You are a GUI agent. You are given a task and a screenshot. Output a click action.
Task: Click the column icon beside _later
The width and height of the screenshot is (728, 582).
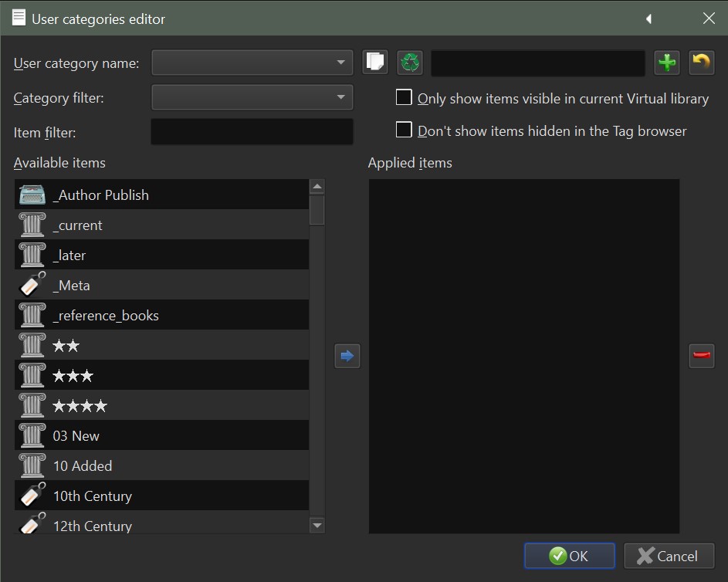32,255
